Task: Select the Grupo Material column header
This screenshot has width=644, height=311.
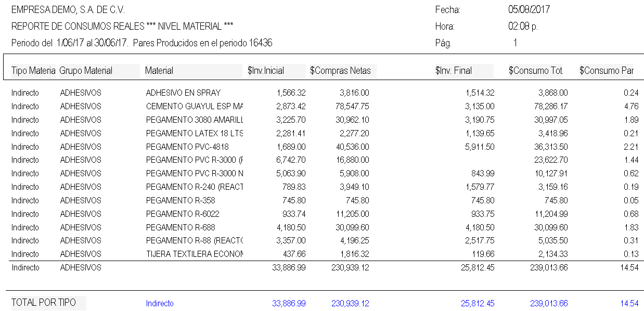Action: [x=86, y=71]
